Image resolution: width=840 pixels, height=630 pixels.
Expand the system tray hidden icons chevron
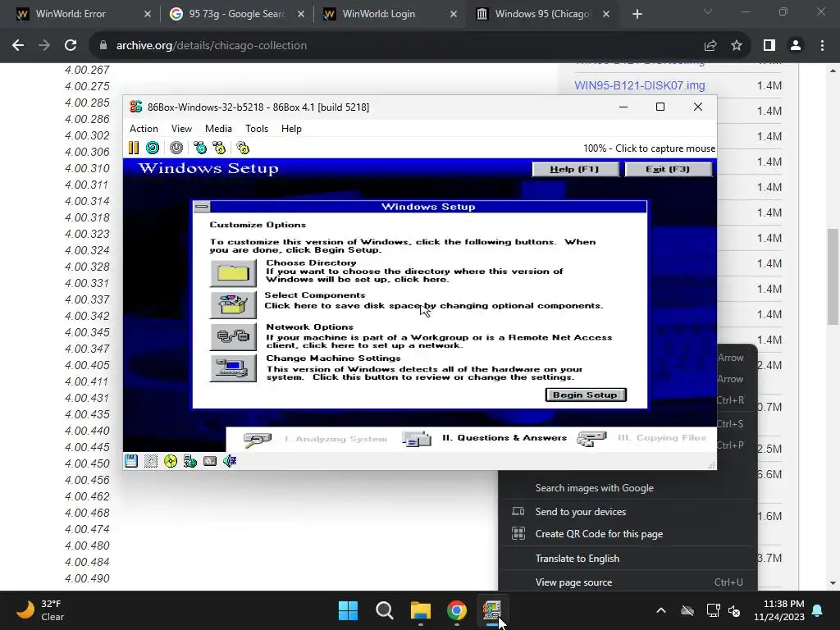coord(661,610)
